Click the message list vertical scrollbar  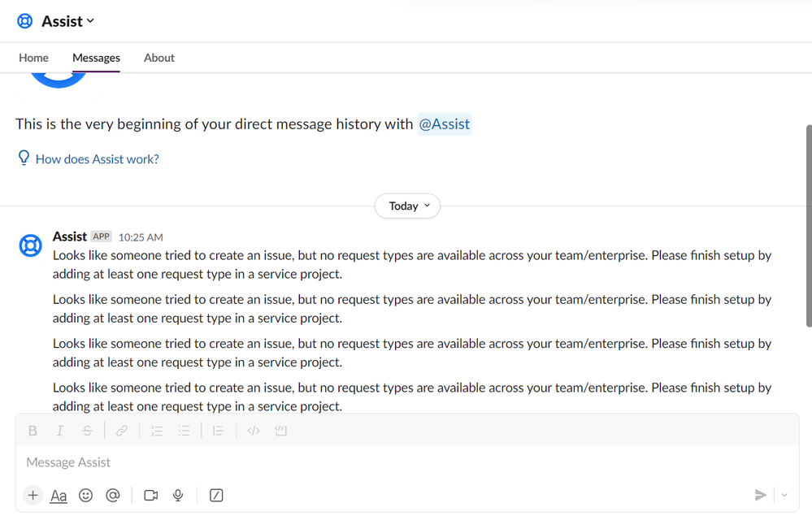(809, 226)
